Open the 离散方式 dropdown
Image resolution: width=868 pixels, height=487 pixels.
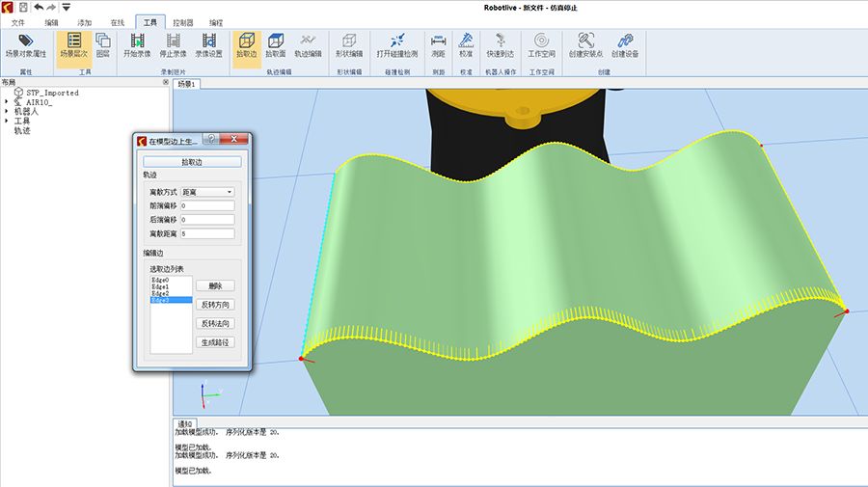207,193
